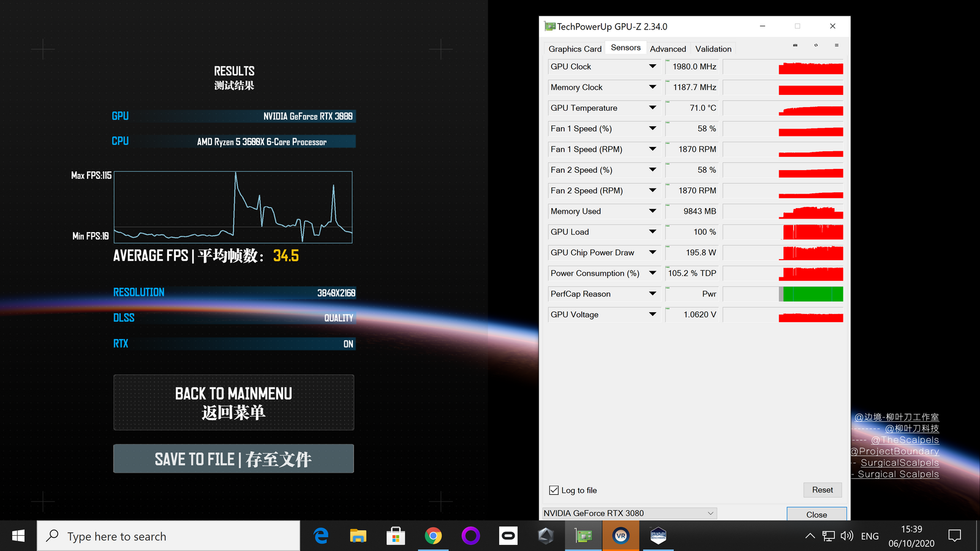Click resolution 3840X2160 row
Image resolution: width=980 pixels, height=551 pixels.
coord(234,293)
